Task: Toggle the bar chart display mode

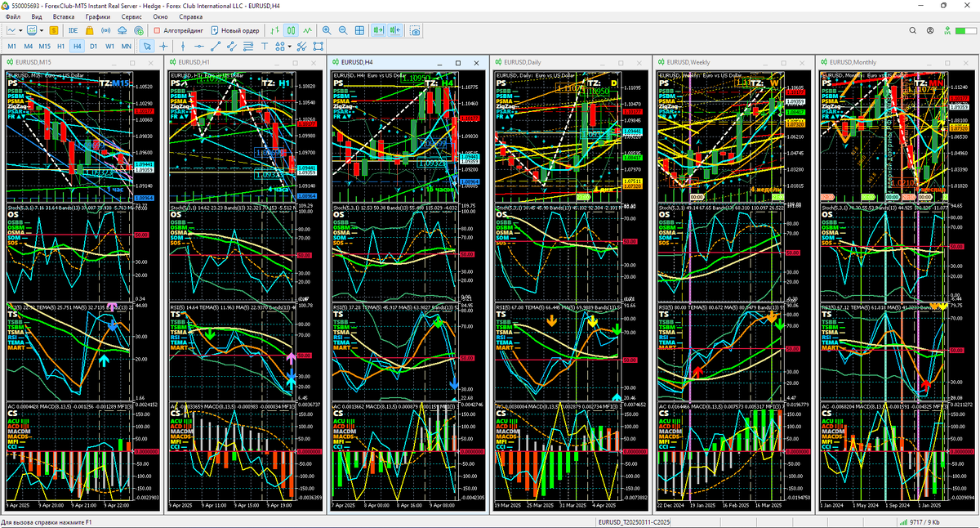Action: click(x=274, y=30)
